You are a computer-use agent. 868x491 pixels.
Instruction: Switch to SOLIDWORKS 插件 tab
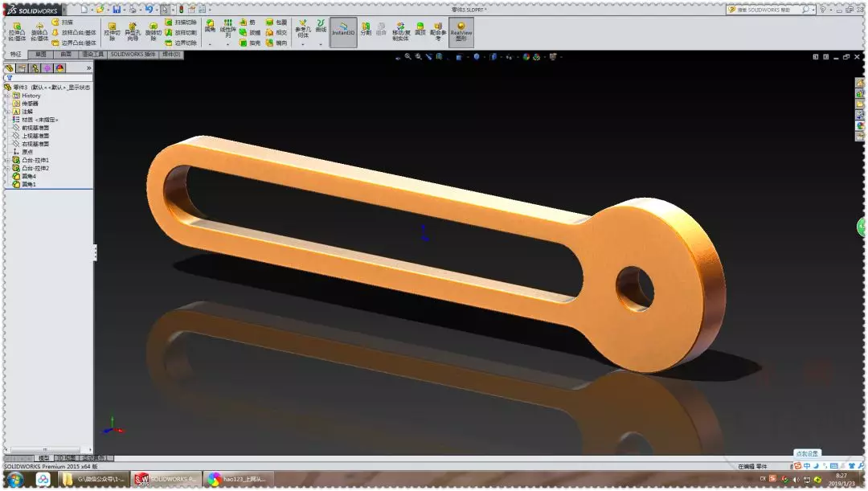point(133,55)
